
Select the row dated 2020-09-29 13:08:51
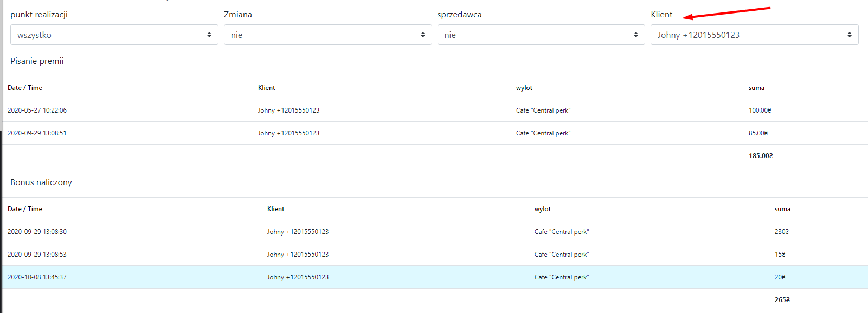tap(37, 133)
